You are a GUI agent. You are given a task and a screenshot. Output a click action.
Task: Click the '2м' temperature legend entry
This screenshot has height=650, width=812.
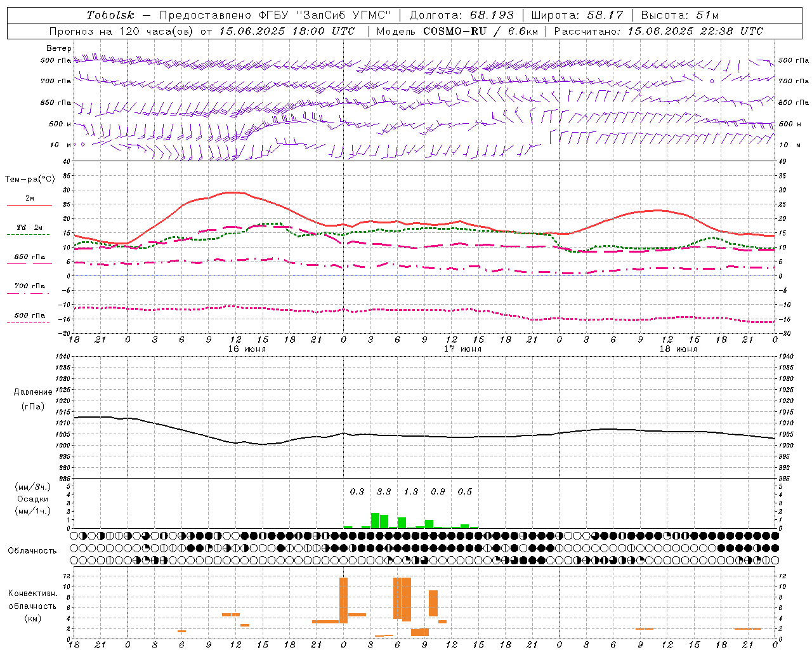pos(30,199)
